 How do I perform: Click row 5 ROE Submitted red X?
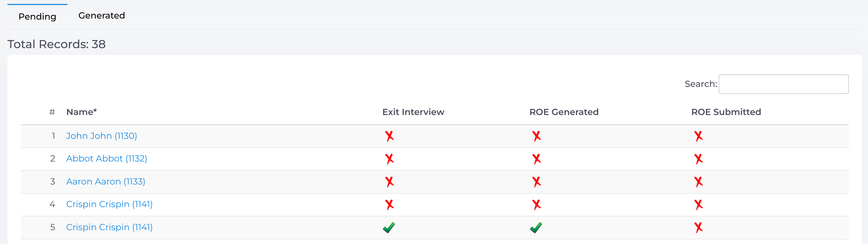pyautogui.click(x=698, y=228)
